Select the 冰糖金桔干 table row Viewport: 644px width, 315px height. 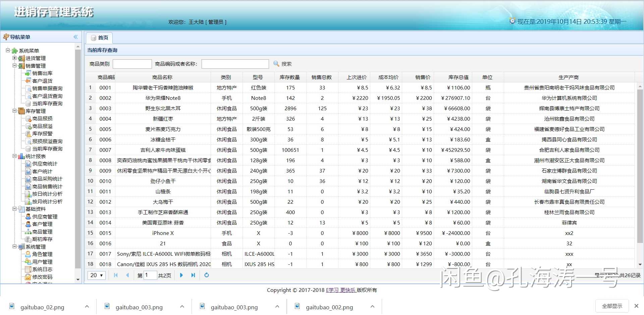click(x=360, y=139)
